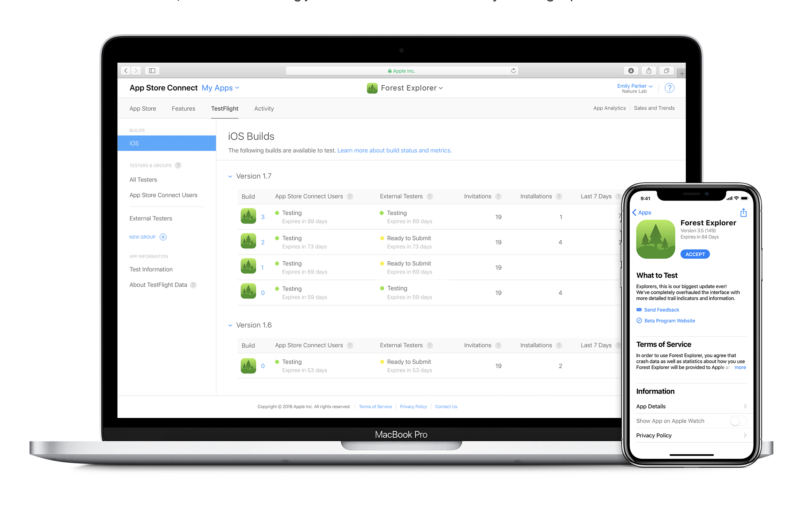This screenshot has width=812, height=515.
Task: Open build number 2 link in Version 1.7
Action: point(263,242)
